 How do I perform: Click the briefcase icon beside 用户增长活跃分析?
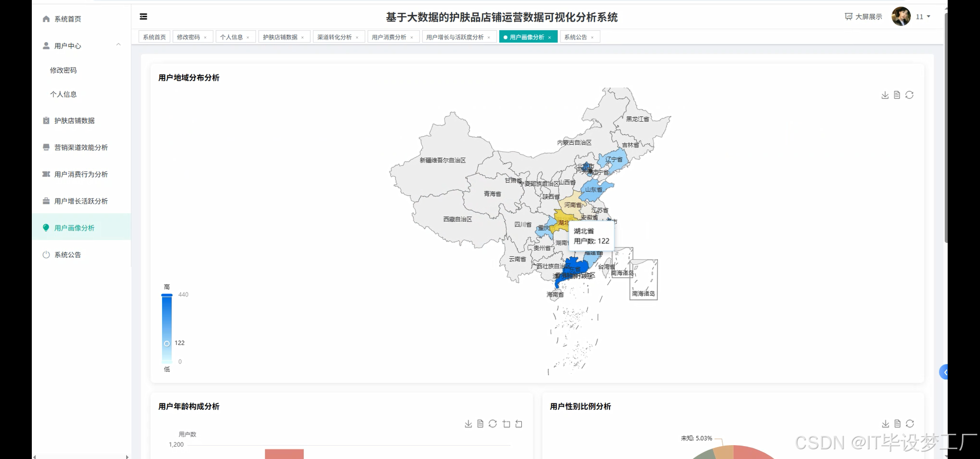coord(46,201)
